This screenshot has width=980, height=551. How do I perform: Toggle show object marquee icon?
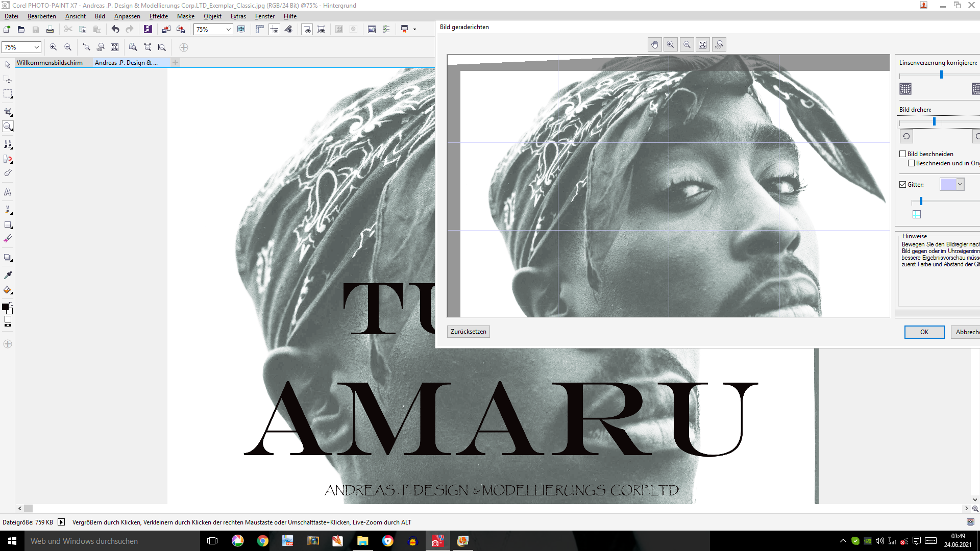(321, 29)
